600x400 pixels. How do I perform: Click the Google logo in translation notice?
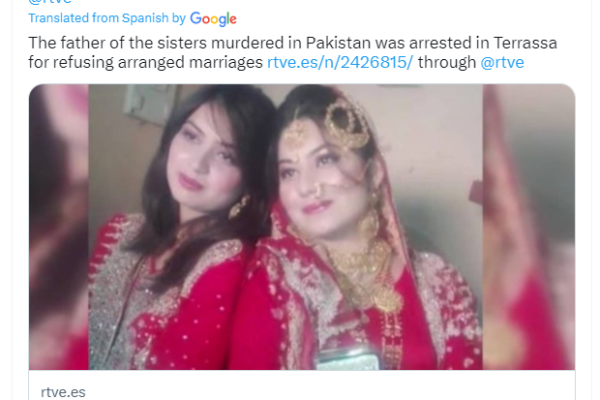[213, 19]
